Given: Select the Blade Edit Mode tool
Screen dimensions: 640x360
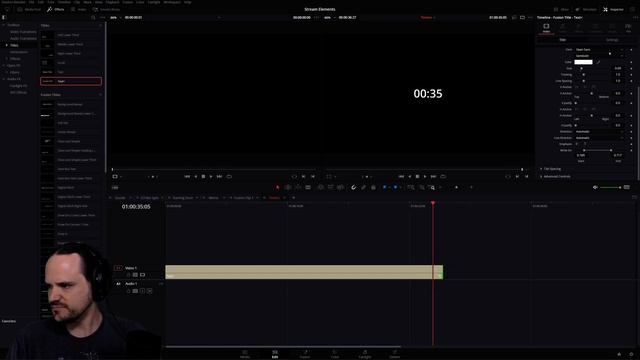Looking at the screenshot, I should (308, 187).
